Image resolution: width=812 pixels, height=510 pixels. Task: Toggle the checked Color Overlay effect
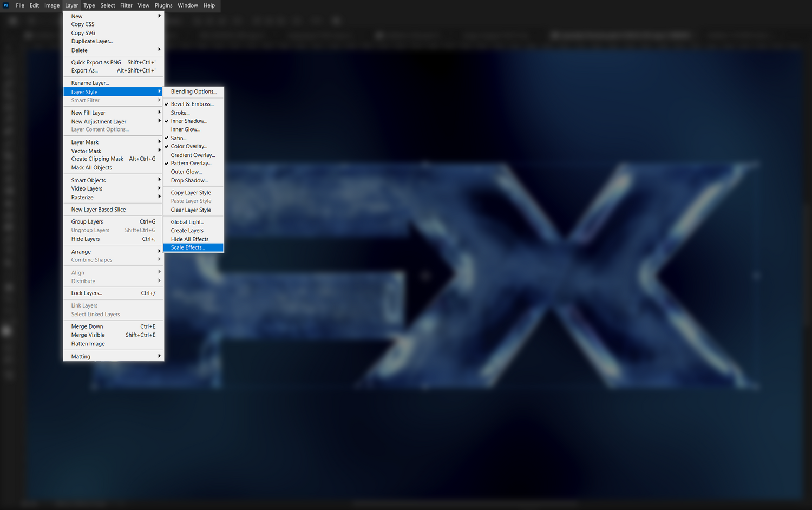click(193, 146)
